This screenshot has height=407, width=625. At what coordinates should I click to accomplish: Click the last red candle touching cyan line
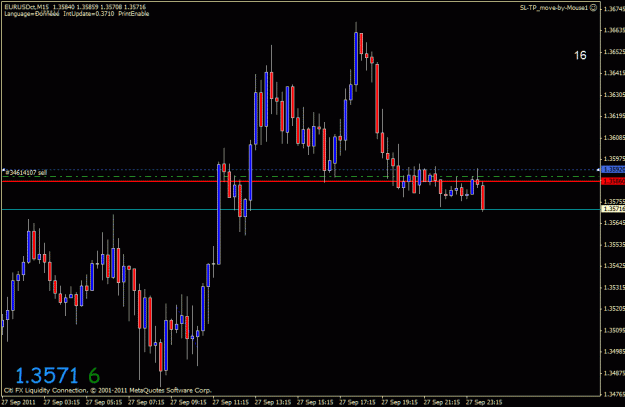point(483,197)
